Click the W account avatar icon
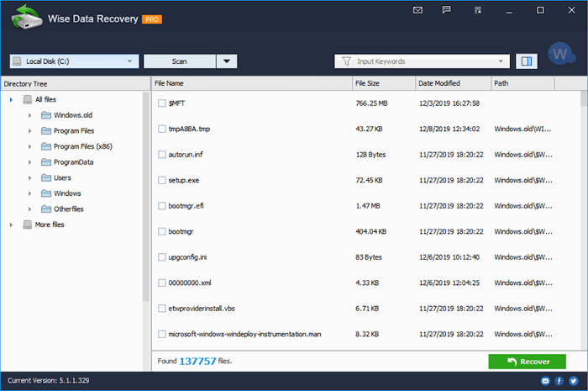The height and width of the screenshot is (391, 588). [561, 54]
